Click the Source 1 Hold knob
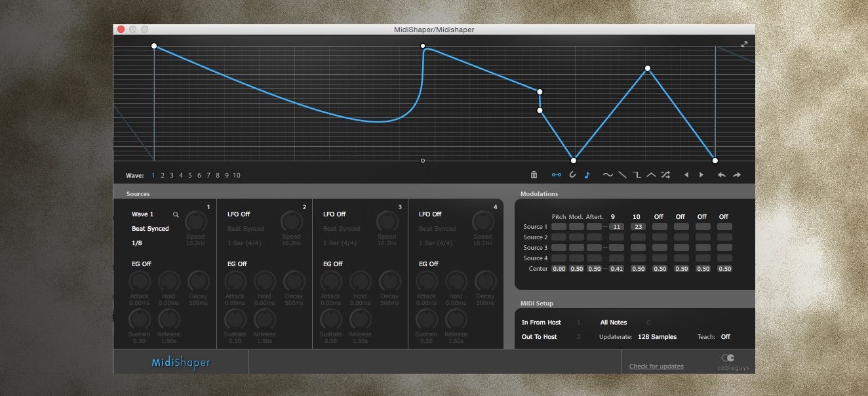The height and width of the screenshot is (396, 868). 168,281
